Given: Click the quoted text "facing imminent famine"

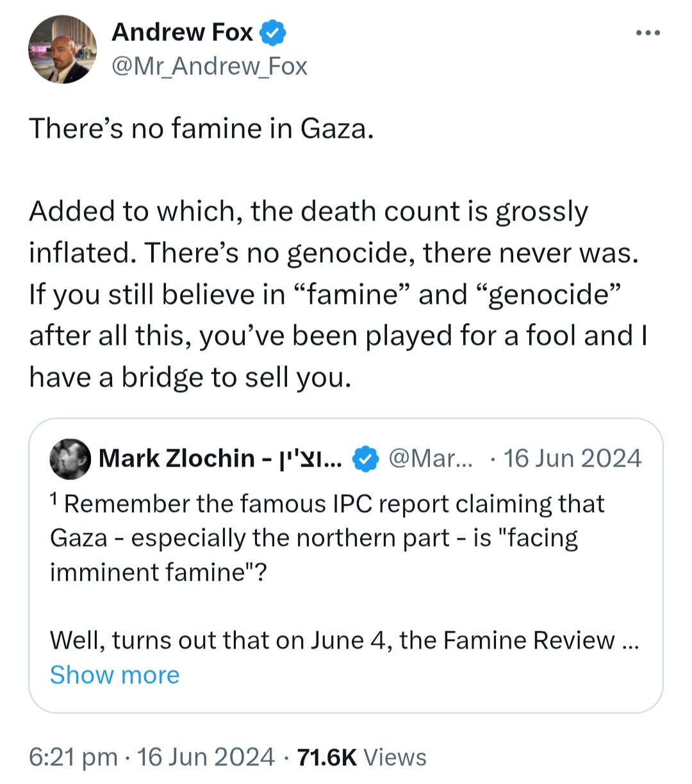Looking at the screenshot, I should pos(314,555).
